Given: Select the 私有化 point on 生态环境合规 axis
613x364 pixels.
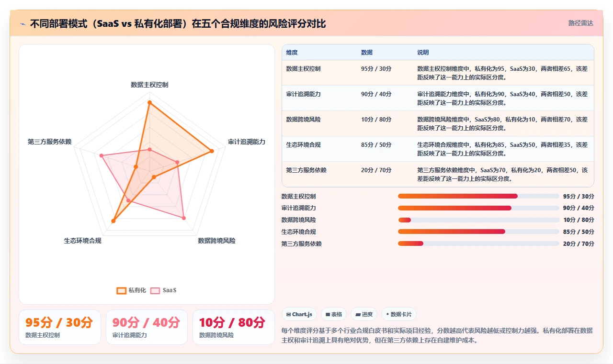Looking at the screenshot, I should coord(114,221).
